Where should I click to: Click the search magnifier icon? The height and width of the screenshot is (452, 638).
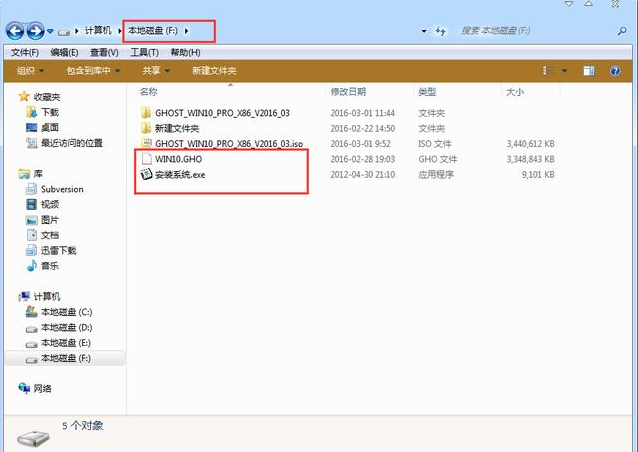tap(622, 31)
